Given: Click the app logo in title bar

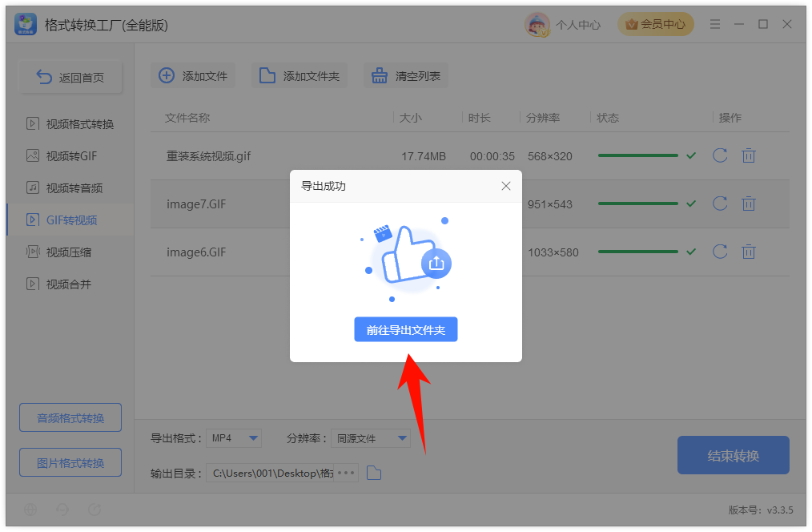Looking at the screenshot, I should 26,24.
